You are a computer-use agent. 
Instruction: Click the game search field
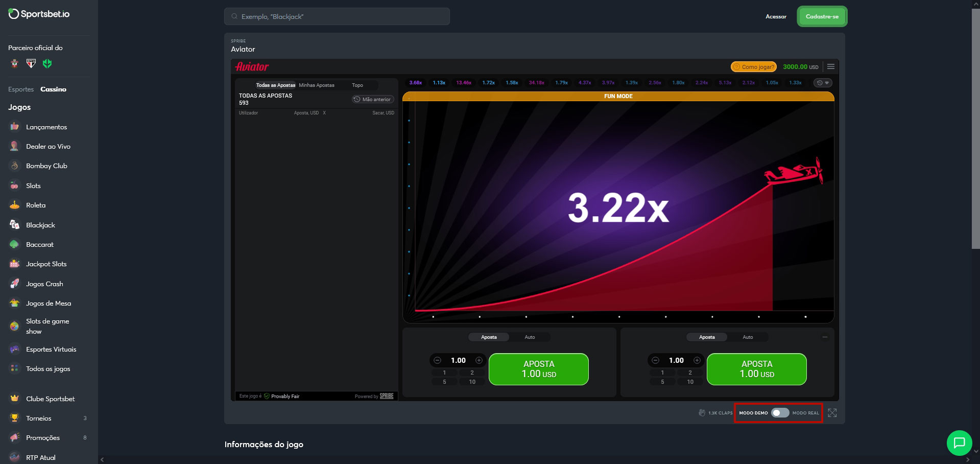tap(337, 16)
